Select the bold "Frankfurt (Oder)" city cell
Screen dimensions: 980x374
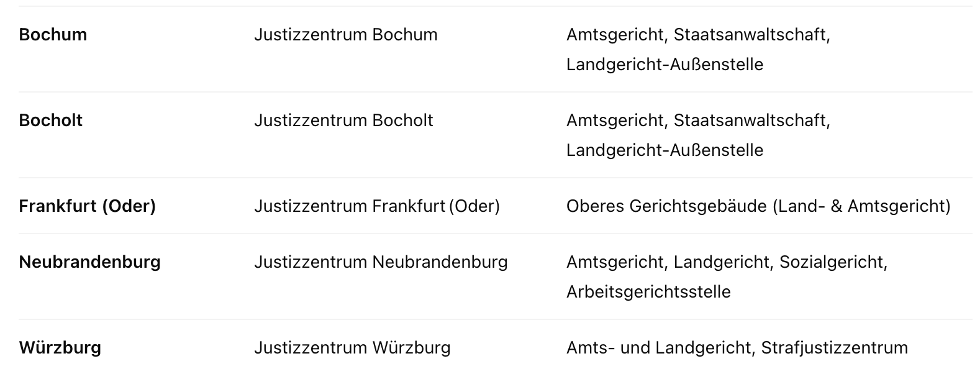[87, 206]
